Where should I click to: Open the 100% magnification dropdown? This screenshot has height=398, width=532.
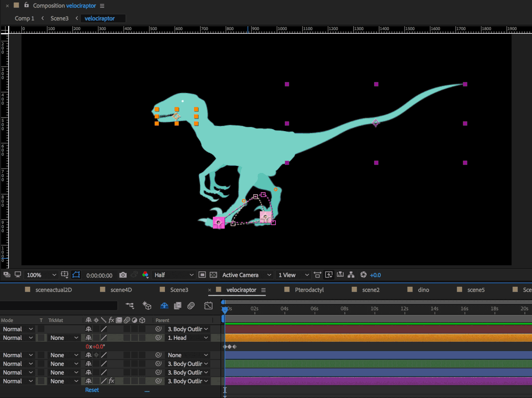pos(41,275)
